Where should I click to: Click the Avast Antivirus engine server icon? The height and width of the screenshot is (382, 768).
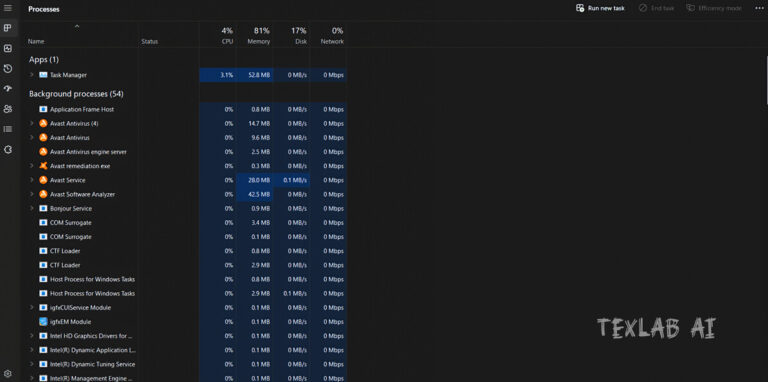43,152
